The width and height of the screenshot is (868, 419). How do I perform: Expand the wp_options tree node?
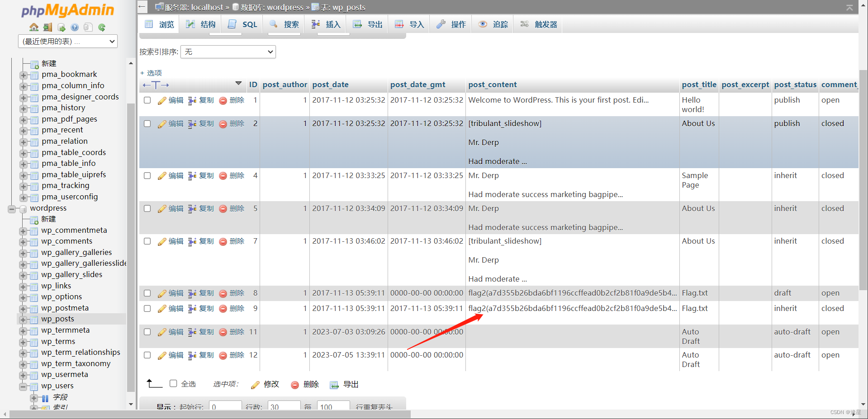23,297
